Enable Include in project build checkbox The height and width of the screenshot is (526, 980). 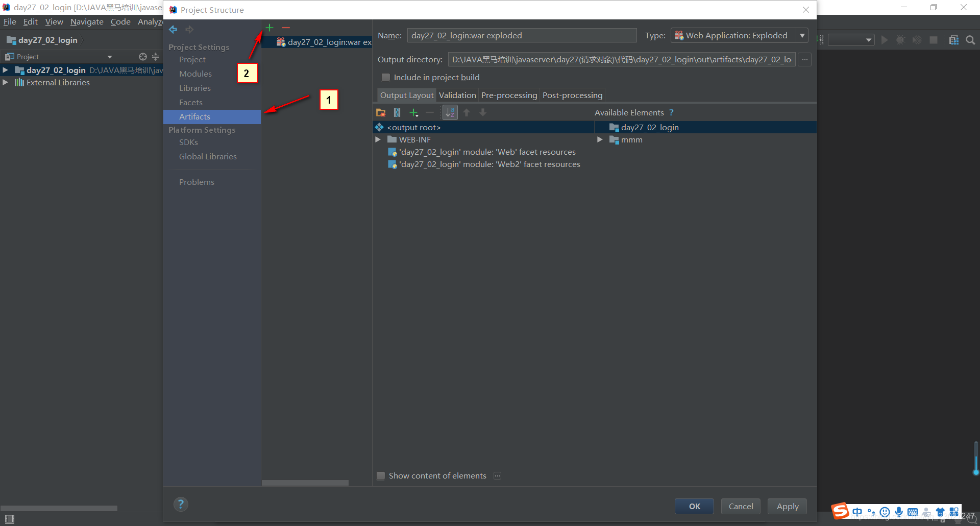pos(386,78)
